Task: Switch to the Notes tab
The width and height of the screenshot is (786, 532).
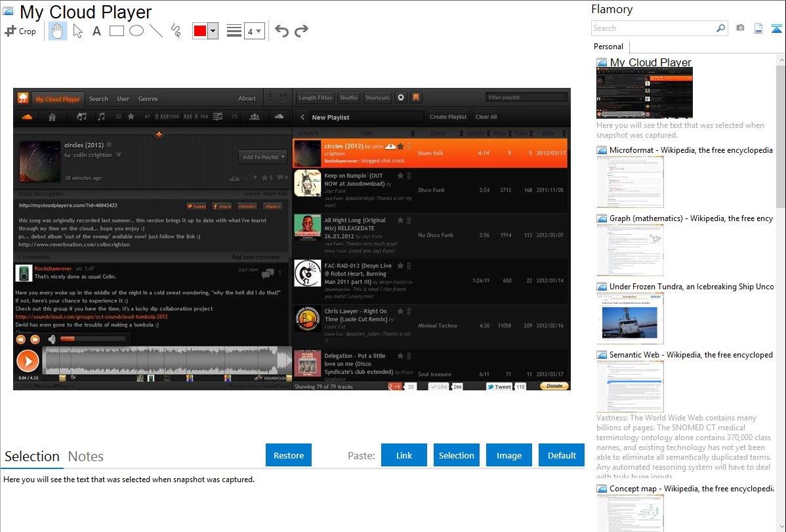Action: [86, 457]
